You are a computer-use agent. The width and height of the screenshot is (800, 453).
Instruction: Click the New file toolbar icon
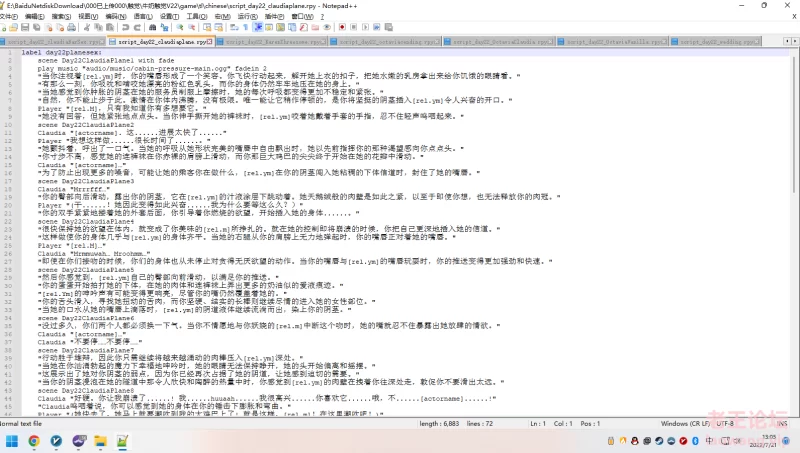6,29
